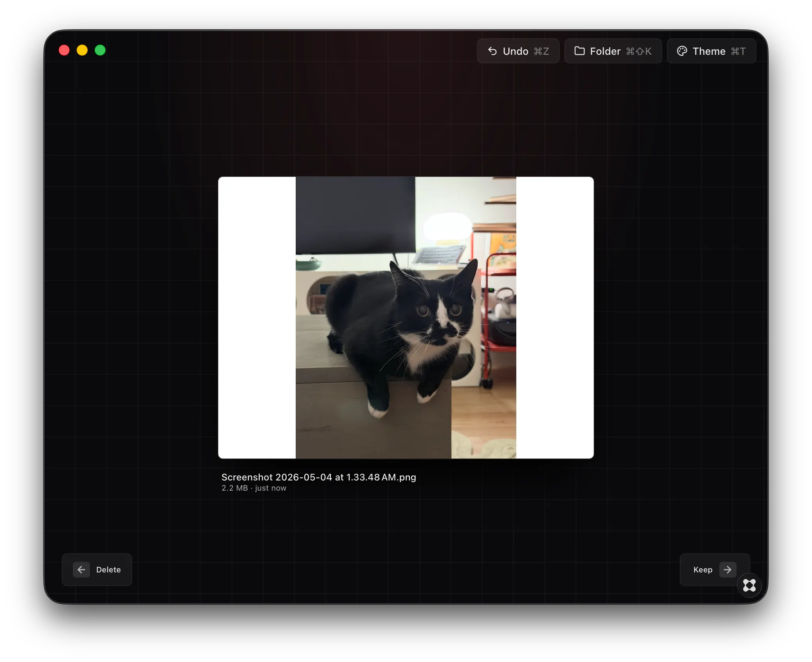Open the Folder picker button
812x662 pixels.
coord(613,51)
